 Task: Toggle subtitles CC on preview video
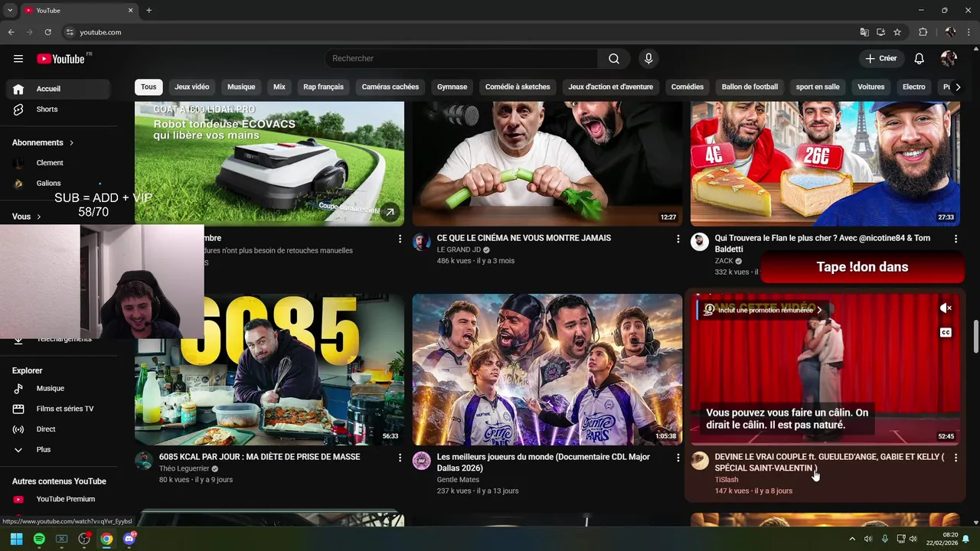pos(946,333)
